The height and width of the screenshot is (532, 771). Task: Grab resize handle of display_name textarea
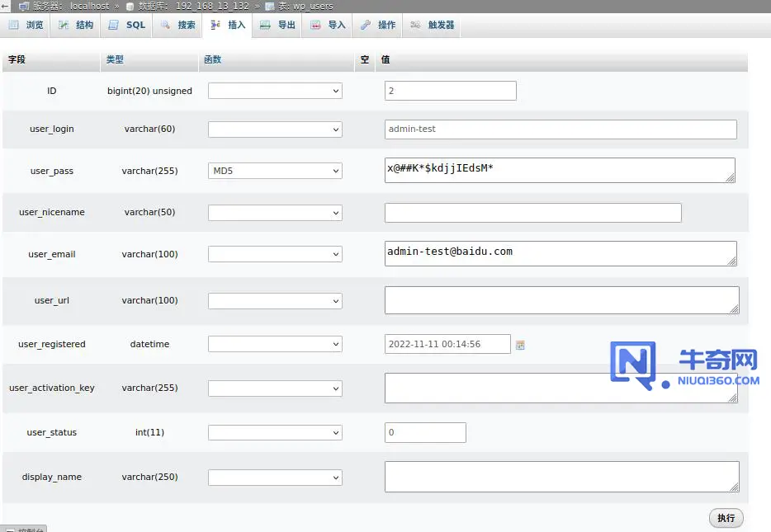click(734, 487)
